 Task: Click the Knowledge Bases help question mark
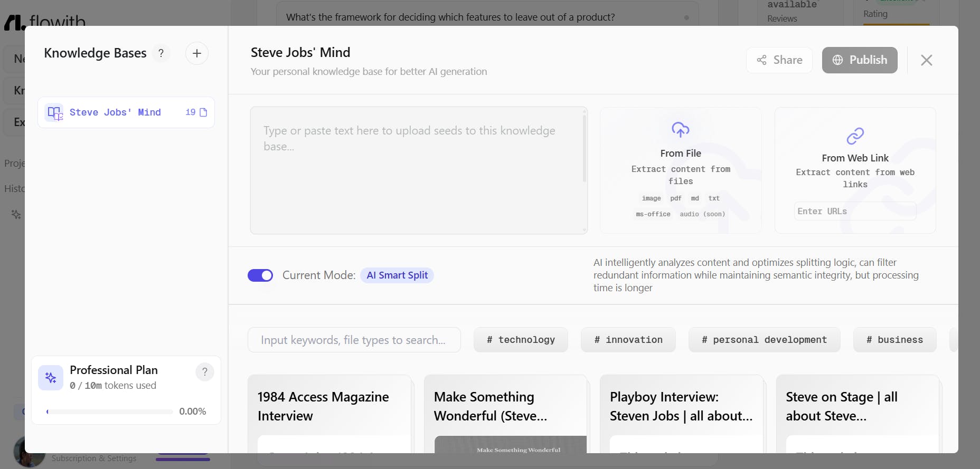(x=161, y=53)
